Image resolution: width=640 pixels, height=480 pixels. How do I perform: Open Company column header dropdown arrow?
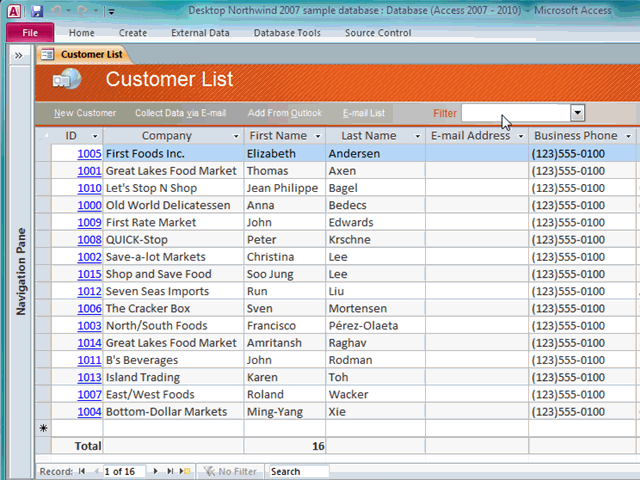pos(236,136)
